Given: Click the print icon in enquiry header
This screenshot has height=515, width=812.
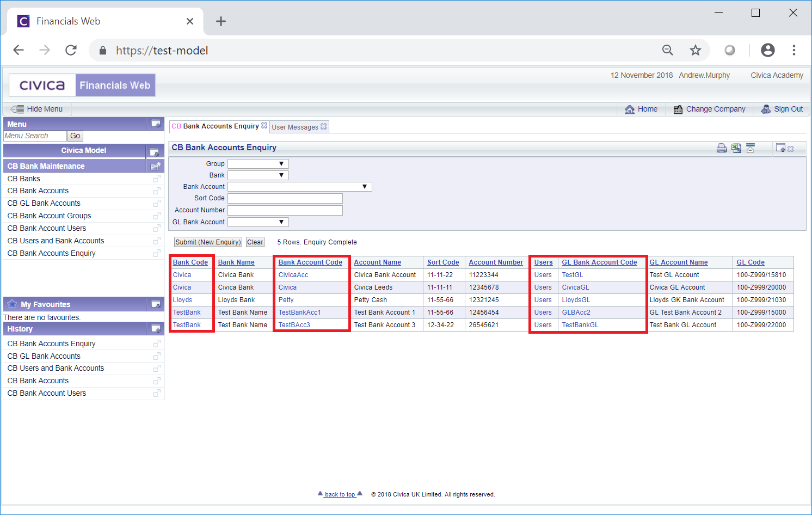Looking at the screenshot, I should click(722, 148).
